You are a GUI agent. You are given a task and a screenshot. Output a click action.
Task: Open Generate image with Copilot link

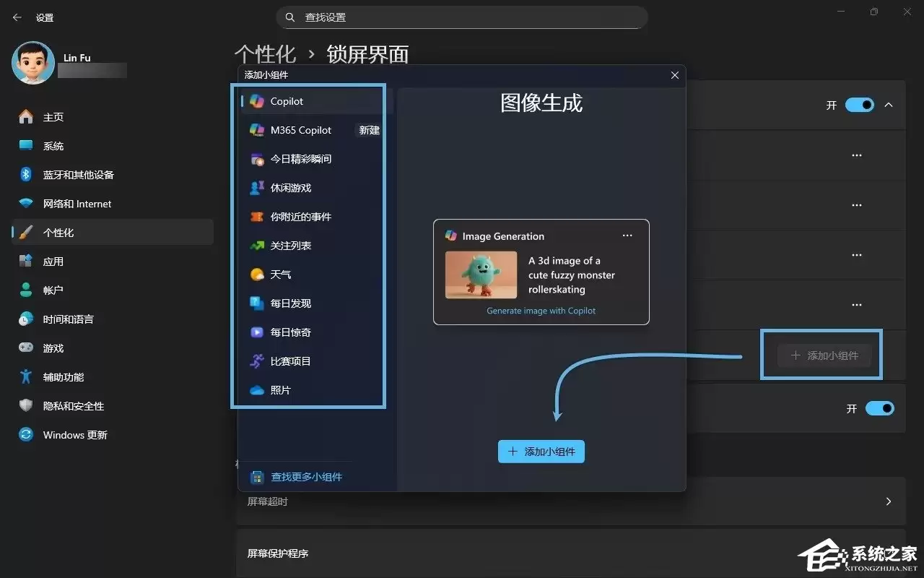[x=541, y=311]
